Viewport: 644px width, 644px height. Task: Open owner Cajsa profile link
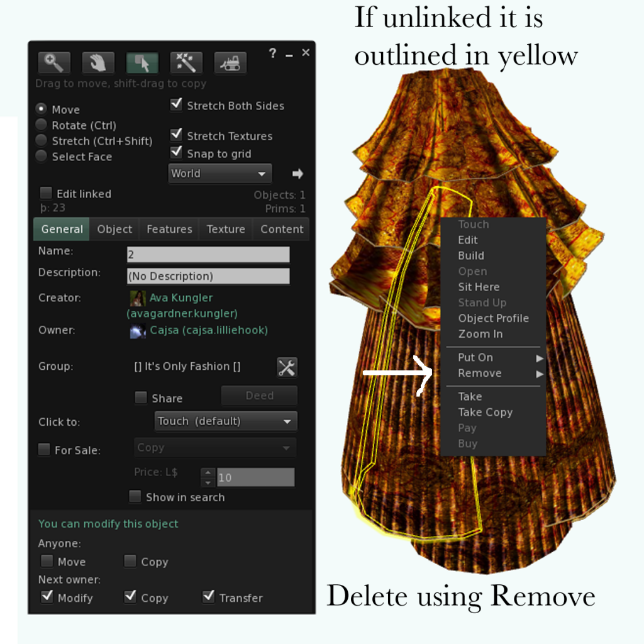(x=208, y=330)
